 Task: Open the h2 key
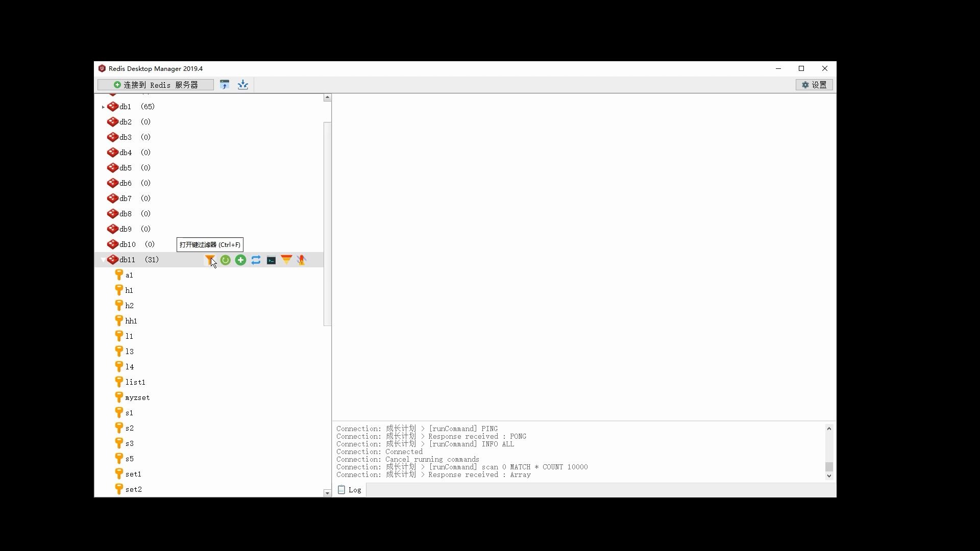130,306
